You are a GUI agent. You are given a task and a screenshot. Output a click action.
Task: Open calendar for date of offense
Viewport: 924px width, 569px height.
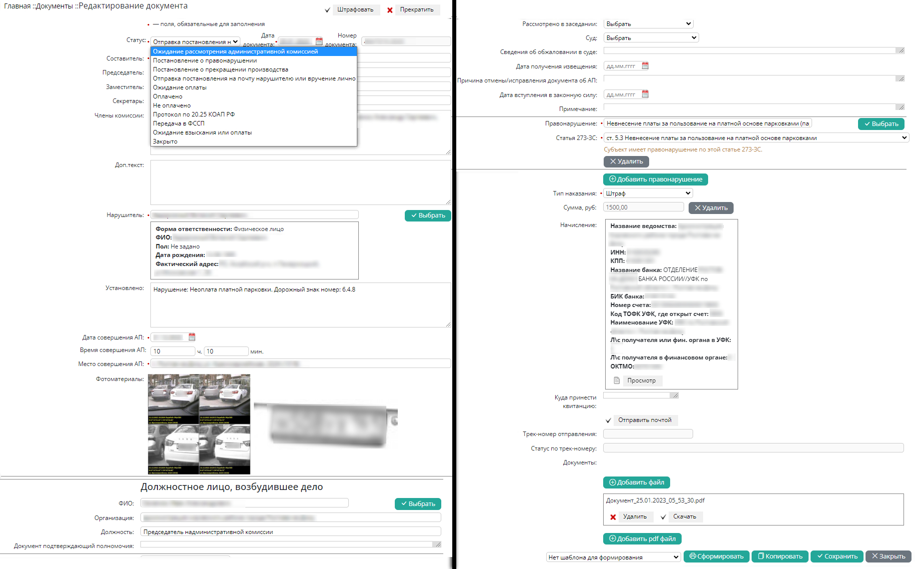pyautogui.click(x=192, y=337)
